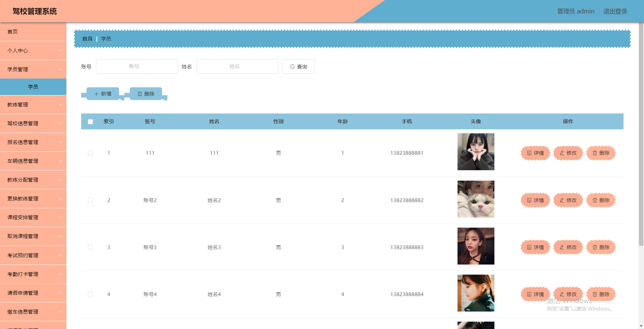
Task: Check the checkbox for student 111
Action: tap(90, 153)
